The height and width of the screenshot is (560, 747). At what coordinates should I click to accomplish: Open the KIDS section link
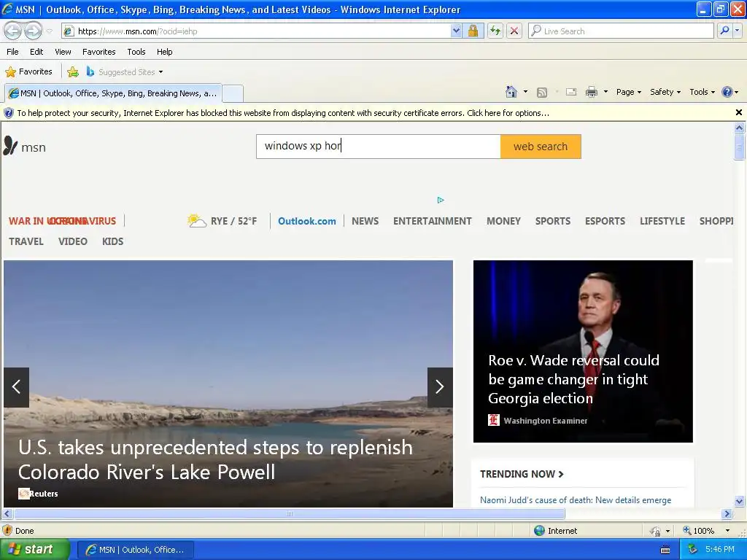coord(112,241)
